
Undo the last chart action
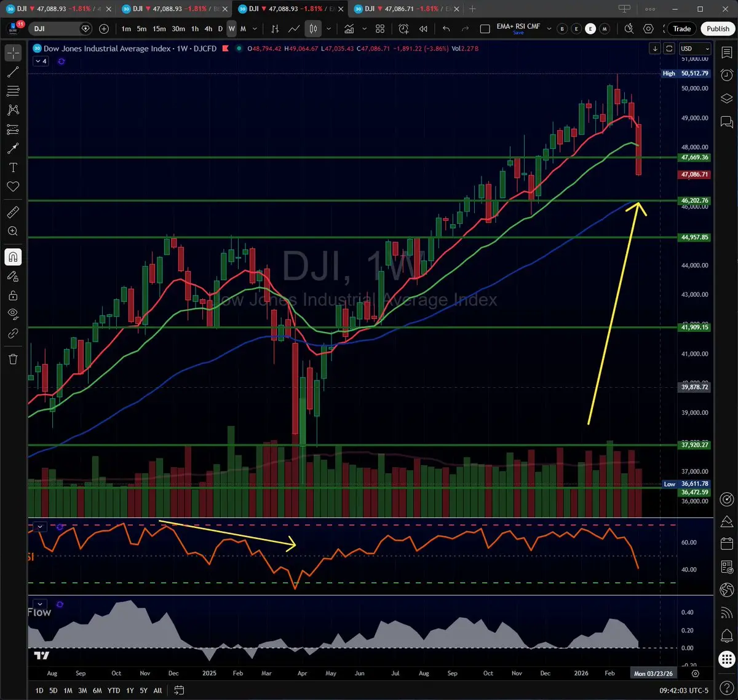pos(446,29)
